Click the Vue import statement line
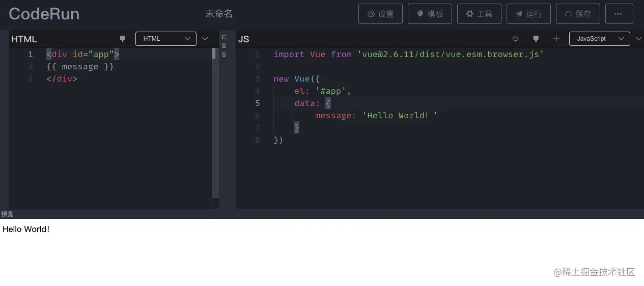The image size is (644, 286). (409, 54)
